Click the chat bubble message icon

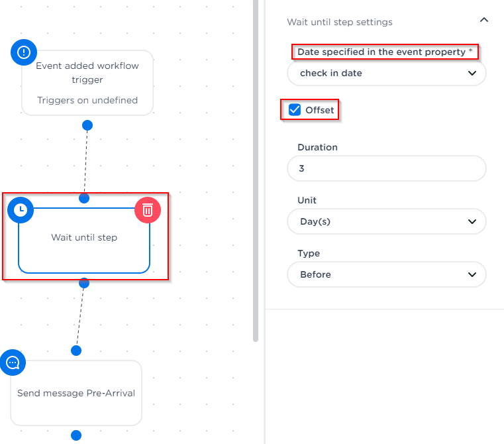[x=13, y=362]
